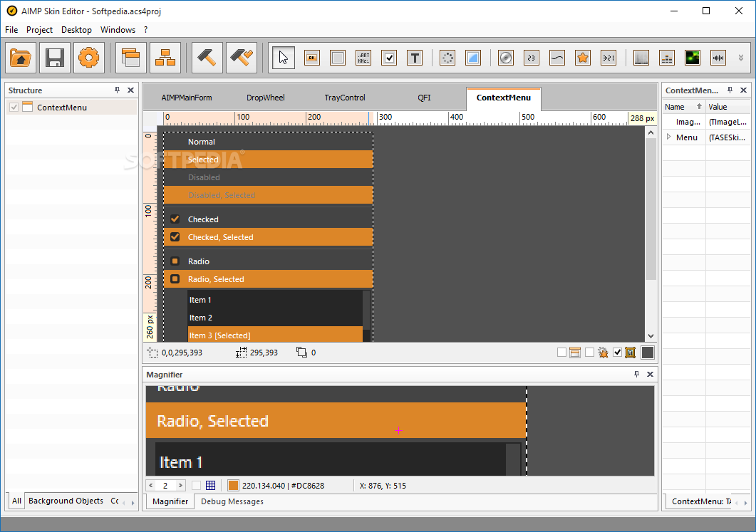The image size is (756, 532).
Task: Open settings via the orange gear icon
Action: (x=89, y=58)
